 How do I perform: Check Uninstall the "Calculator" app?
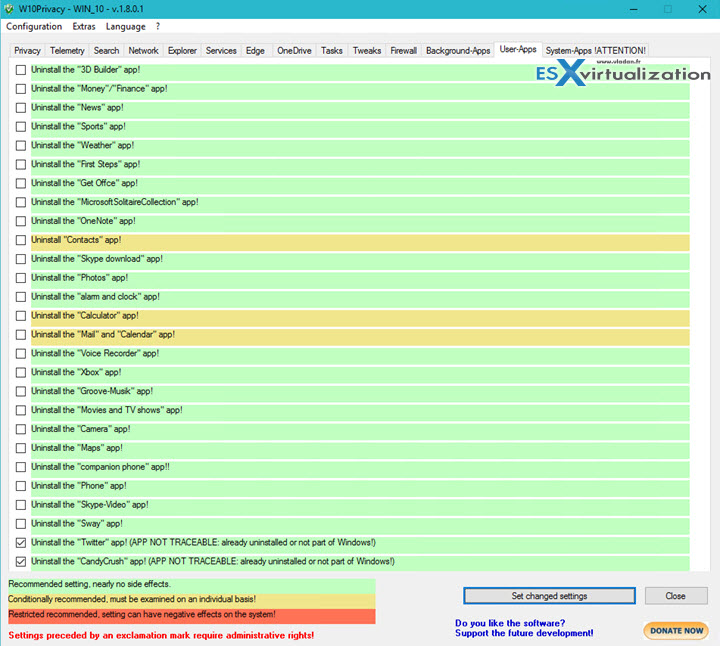tap(21, 316)
